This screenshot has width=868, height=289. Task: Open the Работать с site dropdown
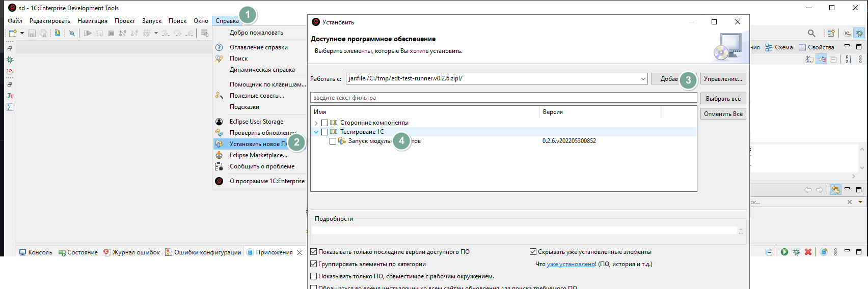(x=643, y=78)
